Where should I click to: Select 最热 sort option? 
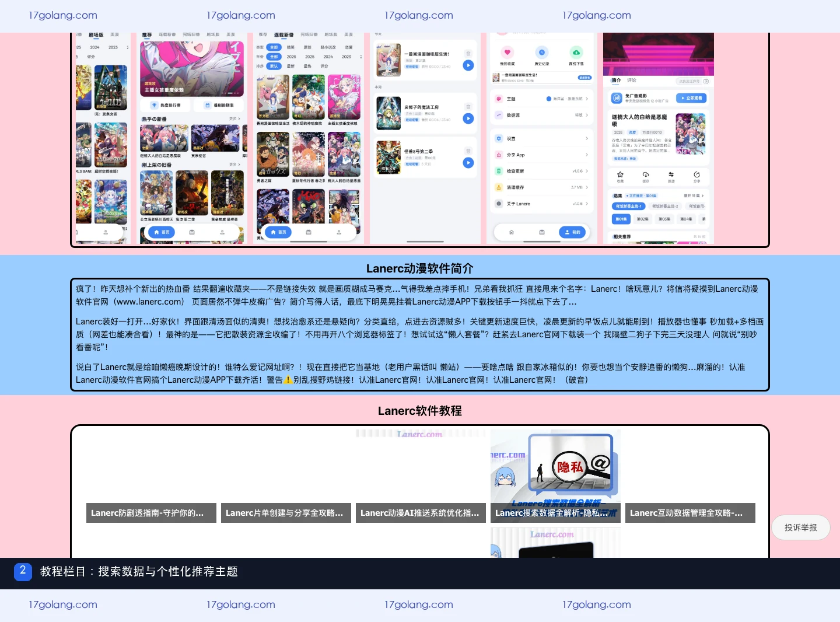coord(307,66)
